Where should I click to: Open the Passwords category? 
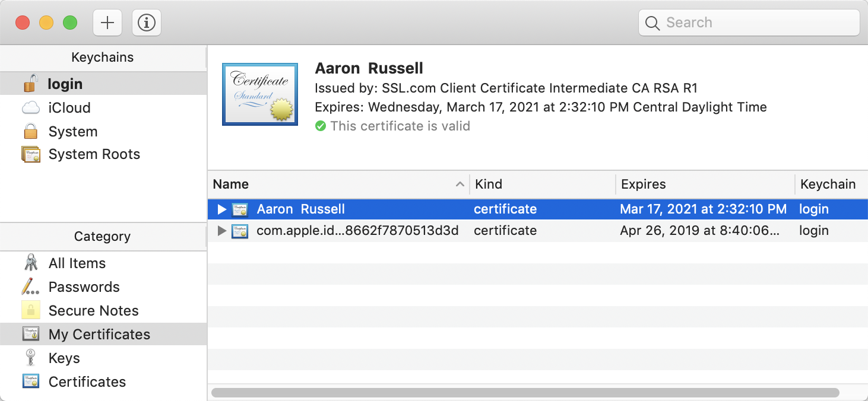(84, 287)
